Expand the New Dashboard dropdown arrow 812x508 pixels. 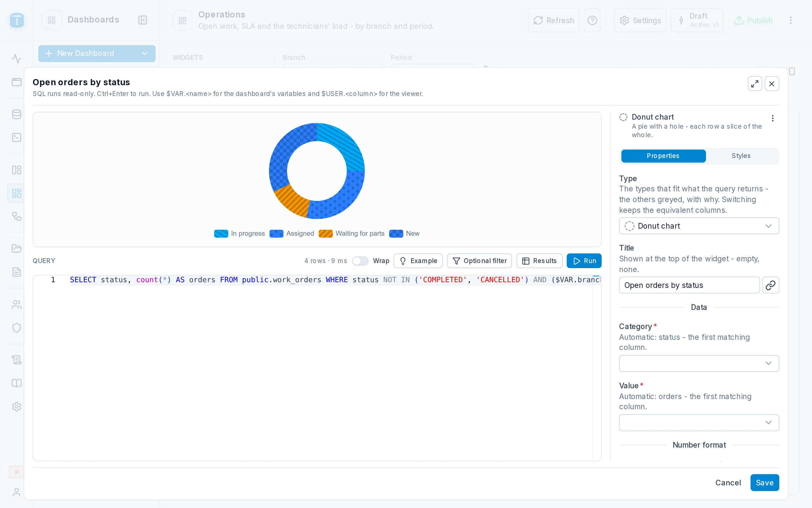[x=145, y=53]
